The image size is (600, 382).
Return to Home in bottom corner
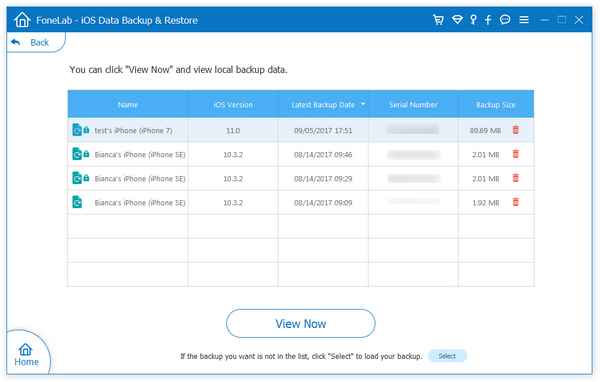26,354
